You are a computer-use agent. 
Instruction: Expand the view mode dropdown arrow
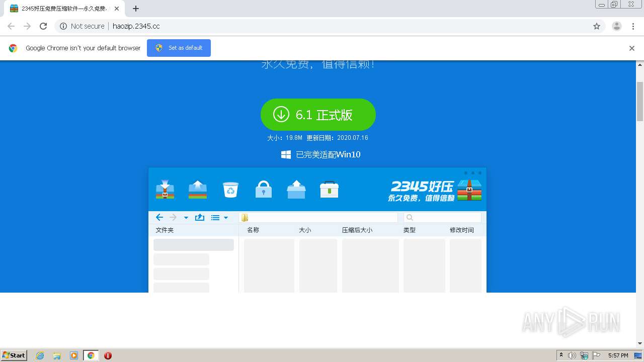coord(226,218)
